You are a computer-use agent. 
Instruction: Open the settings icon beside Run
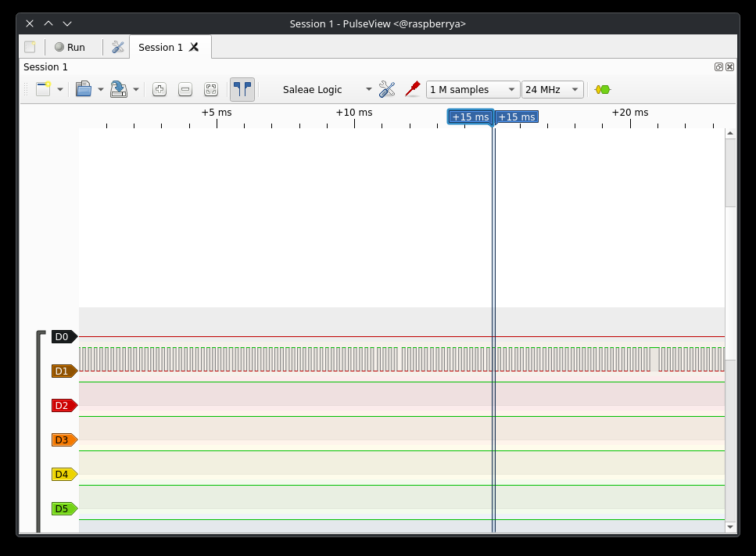coord(118,47)
